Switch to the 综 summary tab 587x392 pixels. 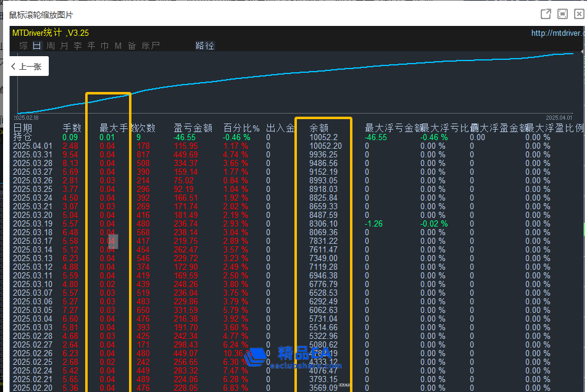[23, 46]
